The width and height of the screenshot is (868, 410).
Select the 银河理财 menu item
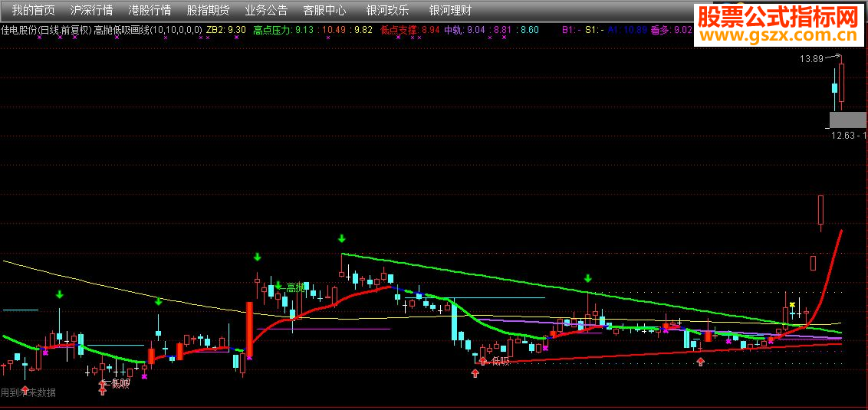click(x=451, y=10)
